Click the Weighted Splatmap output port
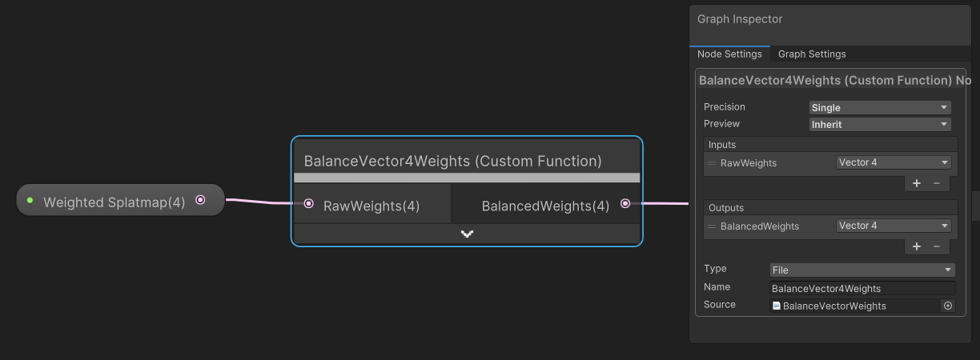This screenshot has height=360, width=980. (200, 200)
